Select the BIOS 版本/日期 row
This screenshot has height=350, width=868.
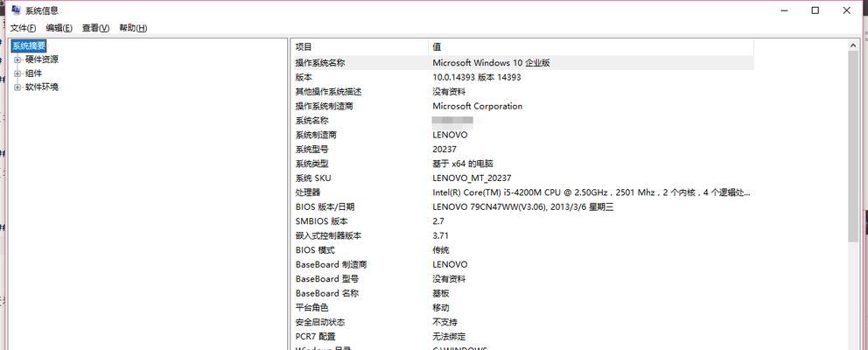coord(522,207)
